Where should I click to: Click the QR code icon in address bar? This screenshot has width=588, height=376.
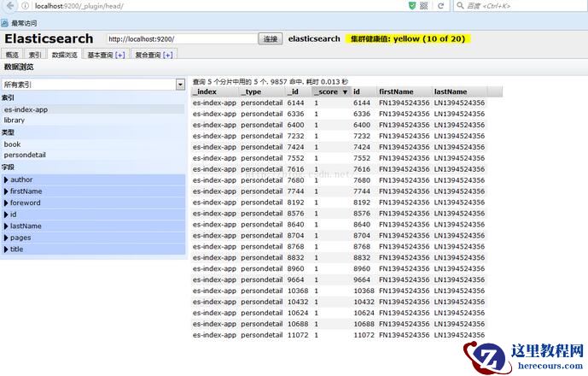click(424, 6)
